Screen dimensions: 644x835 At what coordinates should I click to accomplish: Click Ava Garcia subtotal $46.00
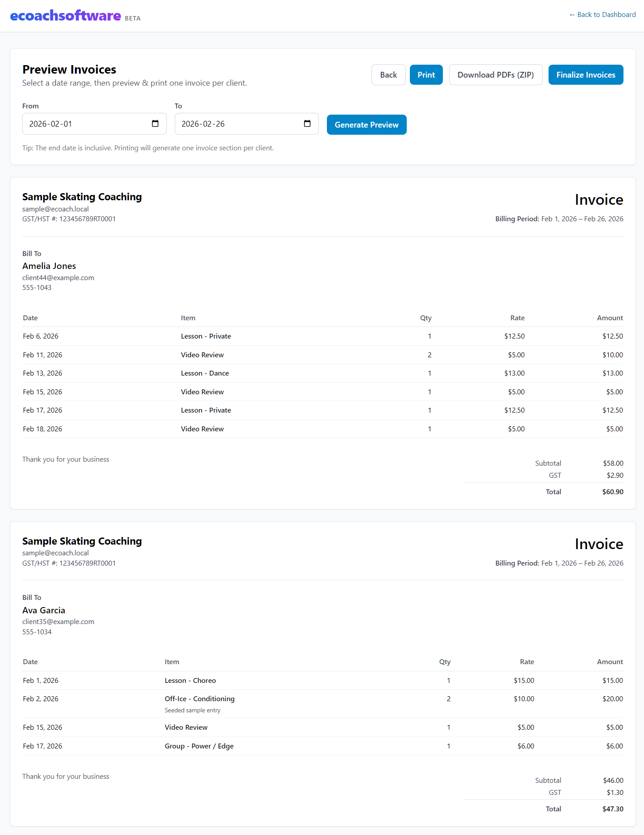pyautogui.click(x=613, y=781)
